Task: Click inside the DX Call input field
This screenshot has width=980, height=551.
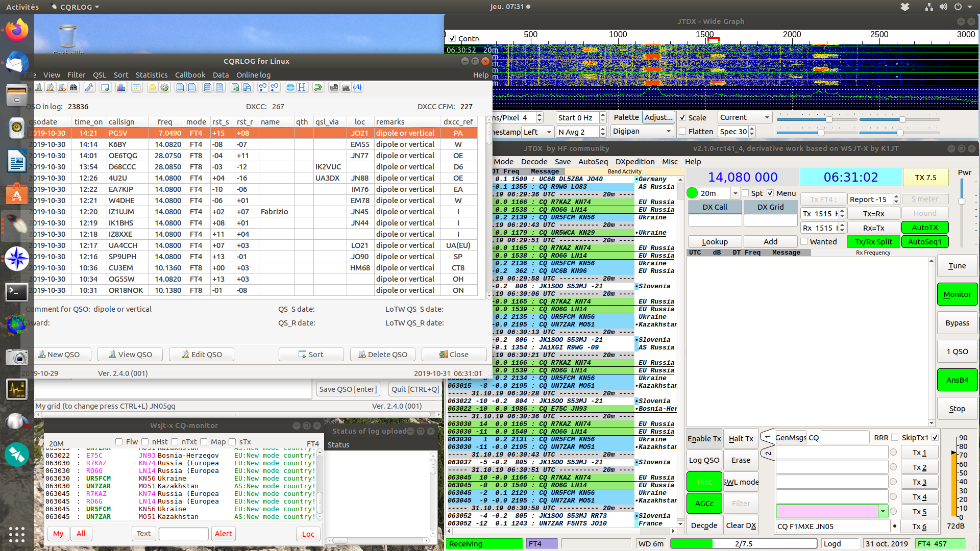Action: click(715, 220)
